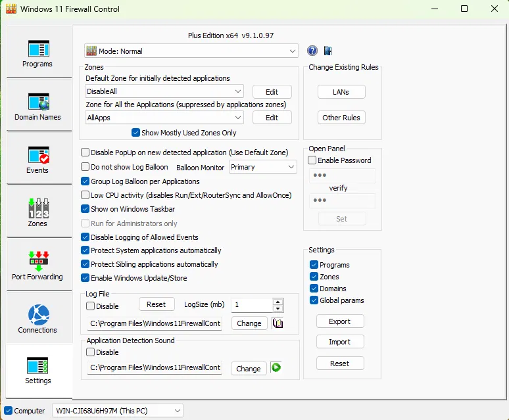Image resolution: width=509 pixels, height=420 pixels.
Task: Click the exit door icon beside help
Action: pyautogui.click(x=328, y=51)
